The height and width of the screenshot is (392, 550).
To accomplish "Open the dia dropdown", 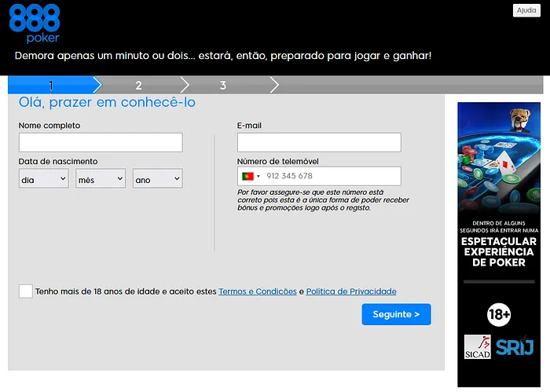I will pyautogui.click(x=43, y=178).
